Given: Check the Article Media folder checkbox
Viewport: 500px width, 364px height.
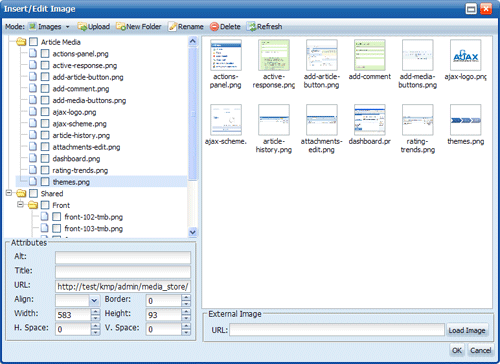Looking at the screenshot, I should coord(33,42).
